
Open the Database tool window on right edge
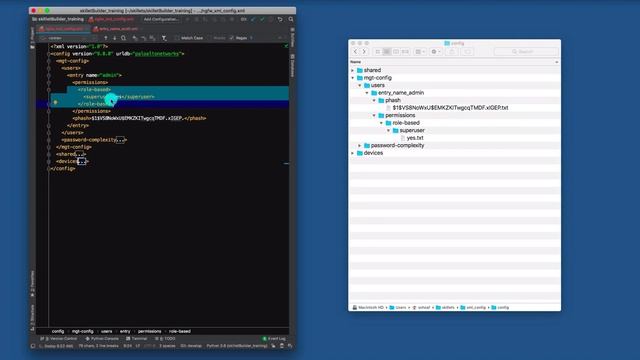tap(292, 65)
